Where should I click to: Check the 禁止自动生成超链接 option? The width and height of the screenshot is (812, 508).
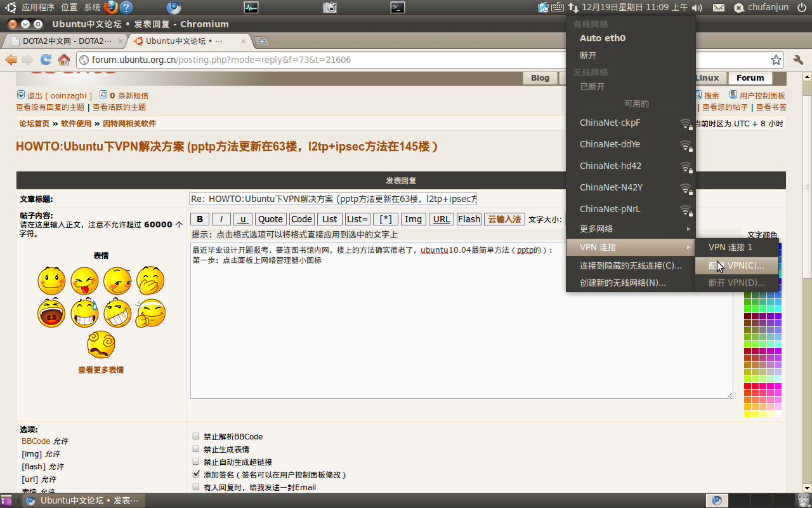point(196,462)
